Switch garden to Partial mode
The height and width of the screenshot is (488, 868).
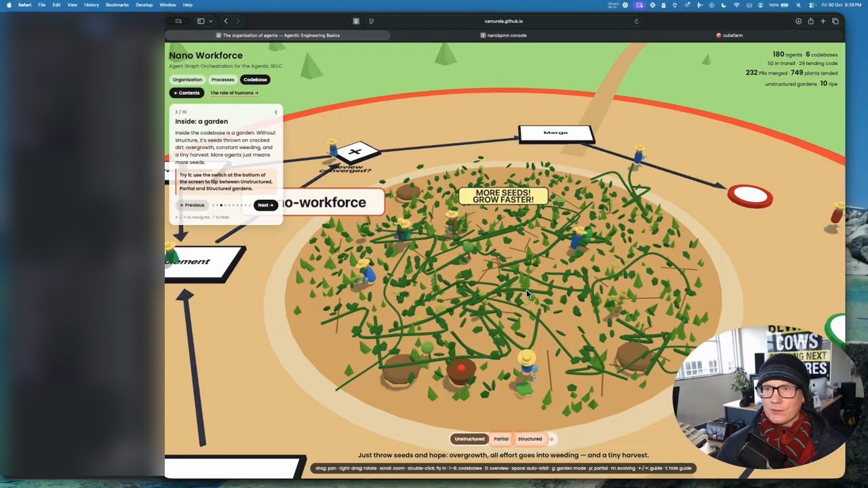click(x=500, y=439)
